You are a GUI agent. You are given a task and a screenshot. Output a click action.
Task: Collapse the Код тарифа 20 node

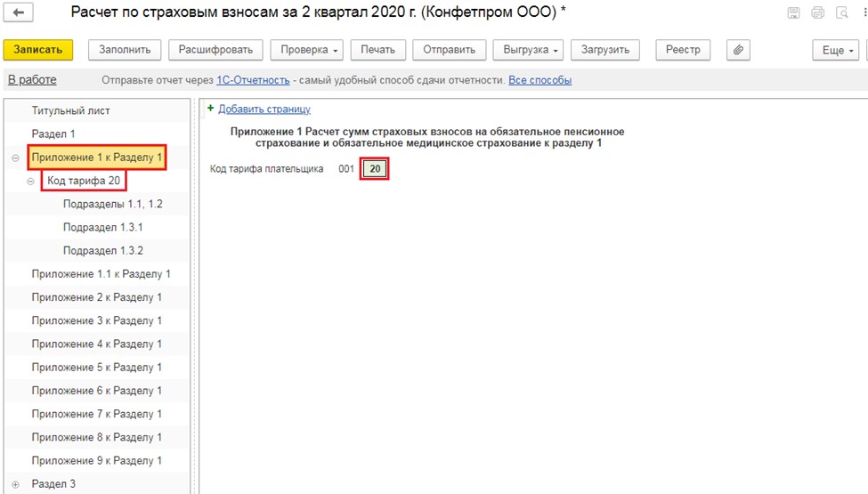coord(30,182)
